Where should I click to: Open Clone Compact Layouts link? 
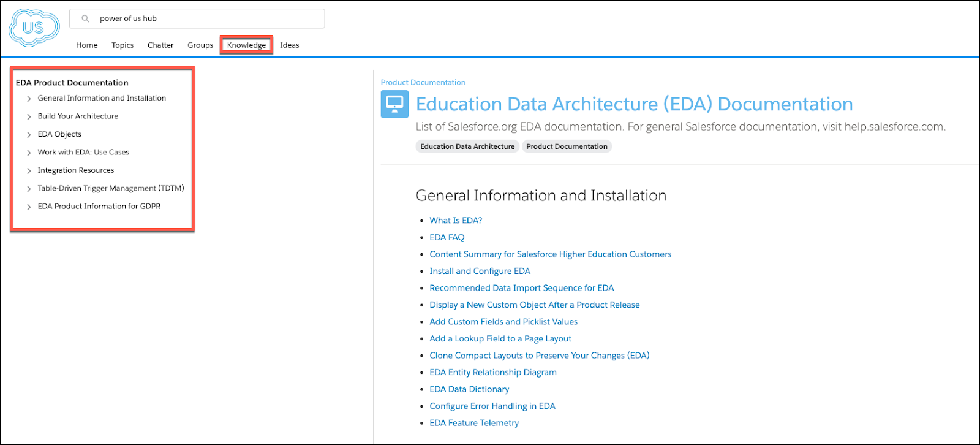click(x=540, y=356)
